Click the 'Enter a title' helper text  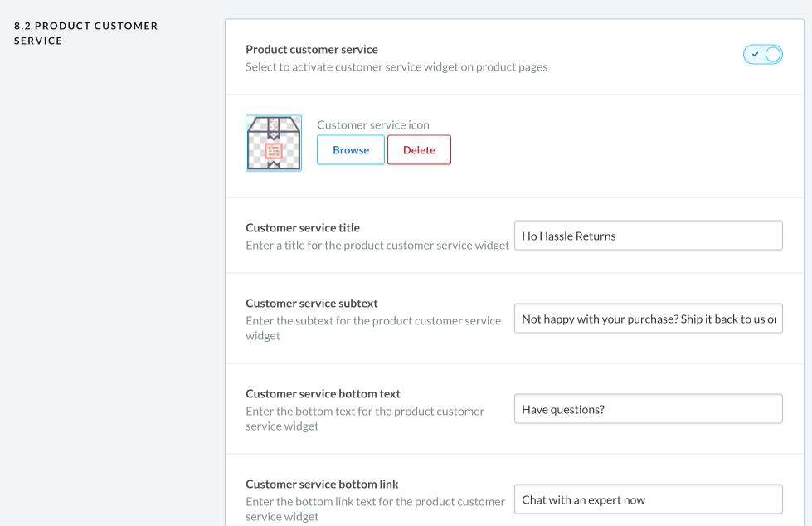[x=377, y=246]
